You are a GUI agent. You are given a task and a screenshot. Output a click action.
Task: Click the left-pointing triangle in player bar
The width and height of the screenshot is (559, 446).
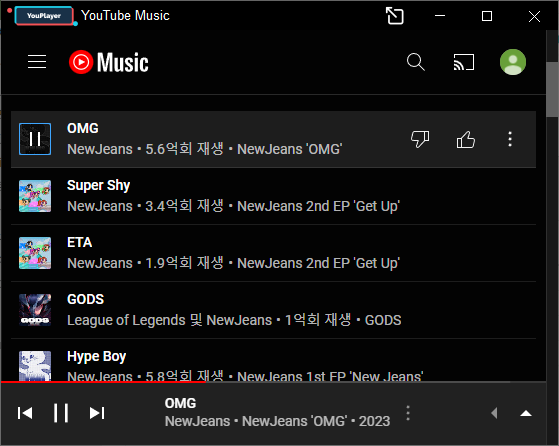[494, 414]
